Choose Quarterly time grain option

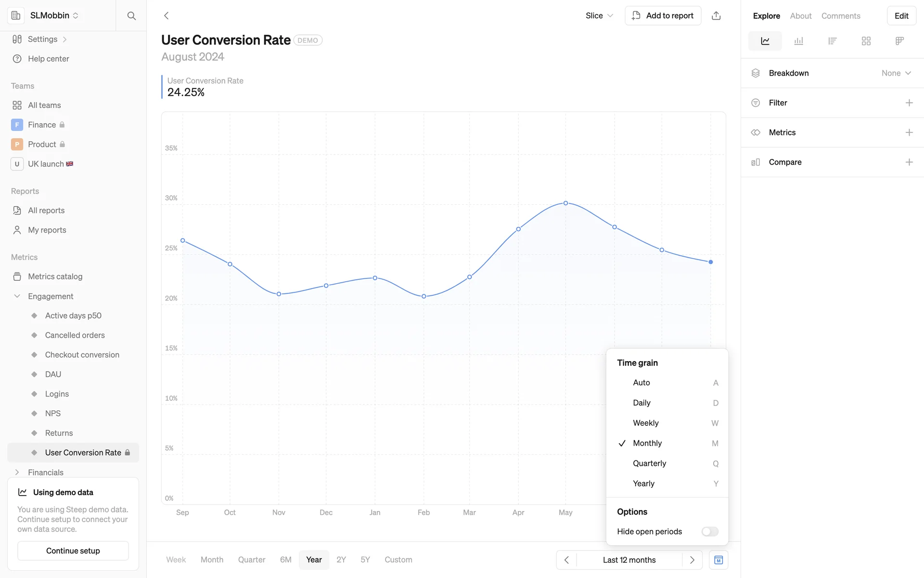649,463
